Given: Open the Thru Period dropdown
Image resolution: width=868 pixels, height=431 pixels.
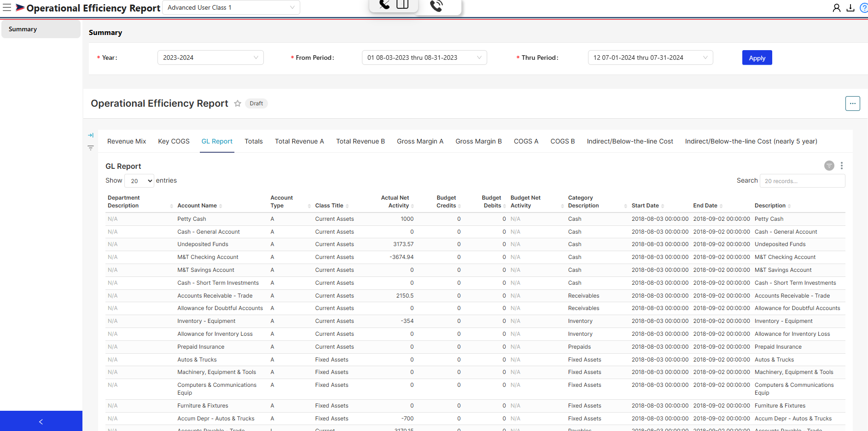Looking at the screenshot, I should (x=650, y=57).
